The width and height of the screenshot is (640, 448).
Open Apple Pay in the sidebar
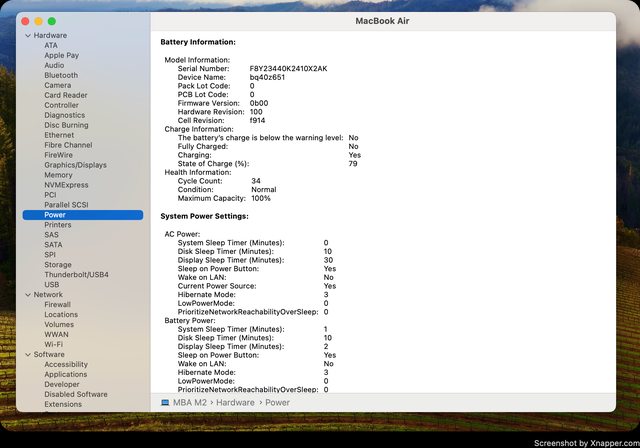[x=62, y=55]
